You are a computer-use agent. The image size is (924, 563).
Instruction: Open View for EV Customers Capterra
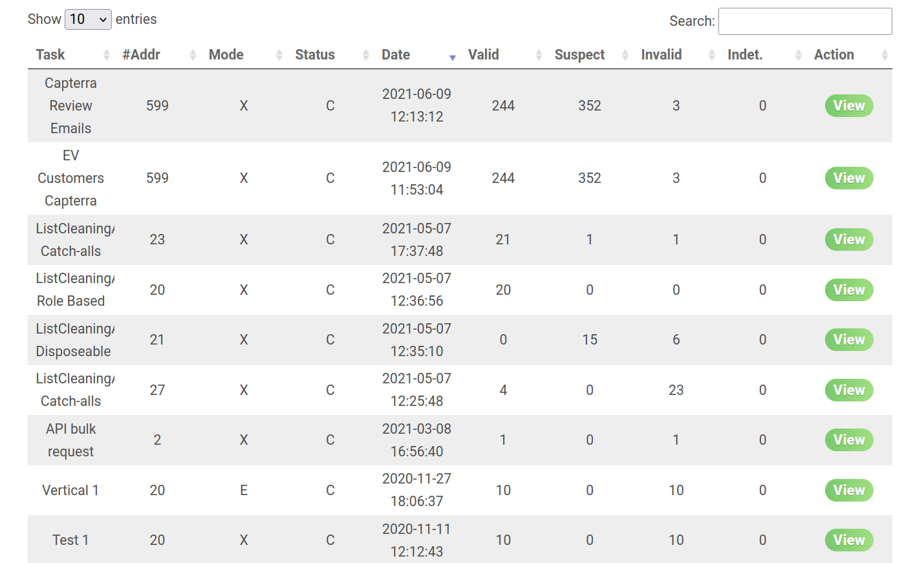pos(849,178)
